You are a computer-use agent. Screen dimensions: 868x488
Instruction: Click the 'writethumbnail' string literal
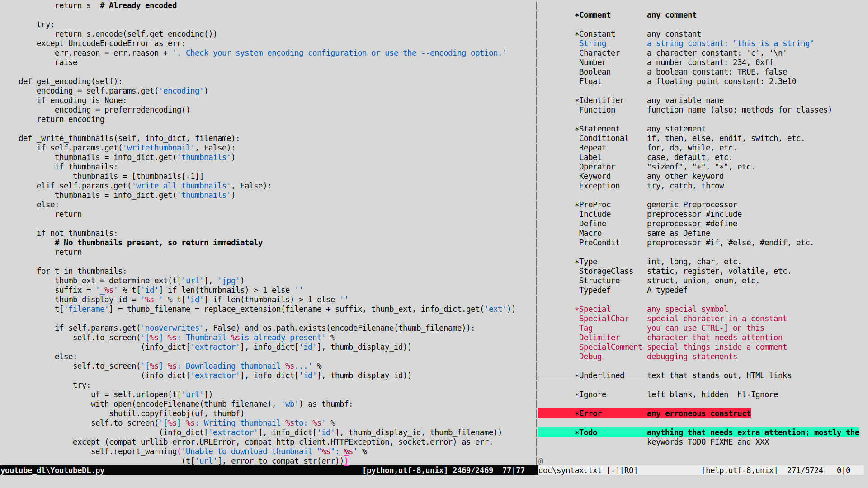[159, 148]
